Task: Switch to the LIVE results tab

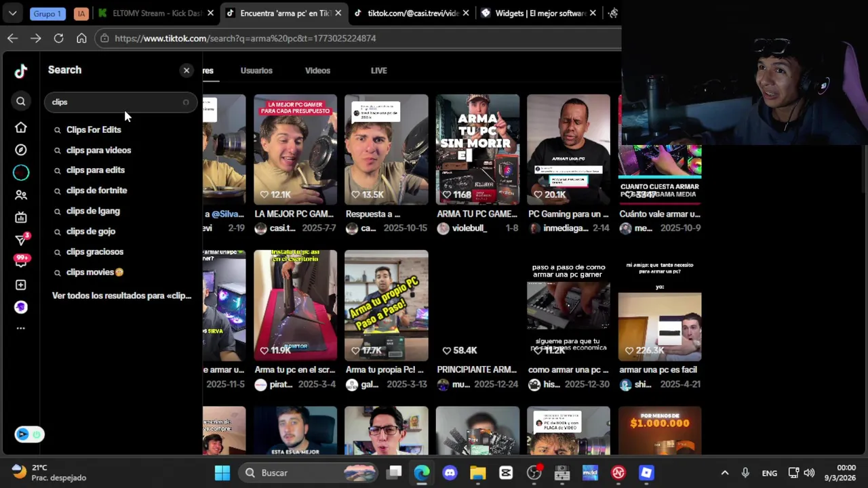Action: [x=378, y=70]
